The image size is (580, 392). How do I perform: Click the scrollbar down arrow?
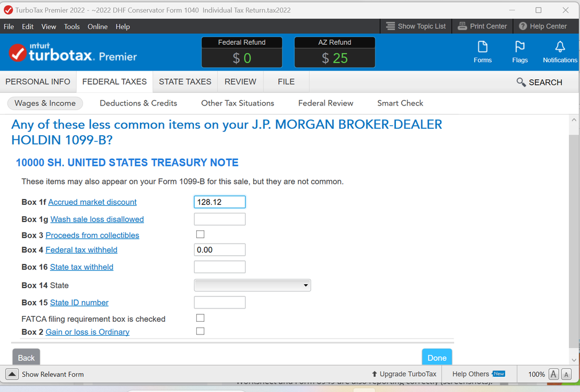coord(574,360)
